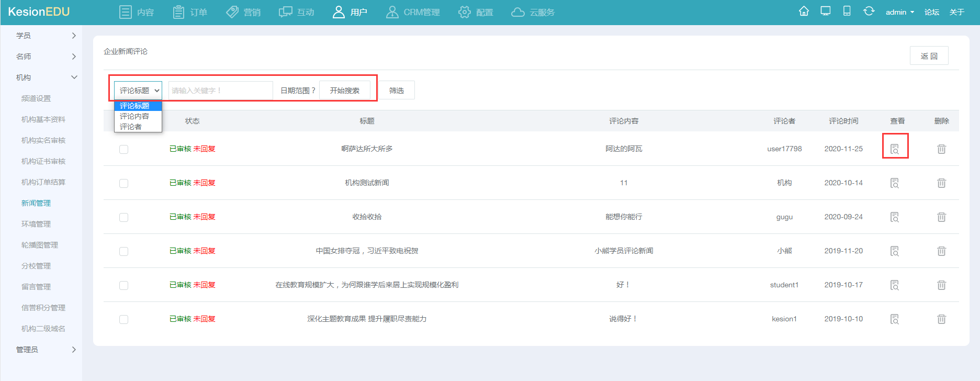Viewport: 980px width, 381px height.
Task: Open 营销 top menu
Action: [x=243, y=12]
